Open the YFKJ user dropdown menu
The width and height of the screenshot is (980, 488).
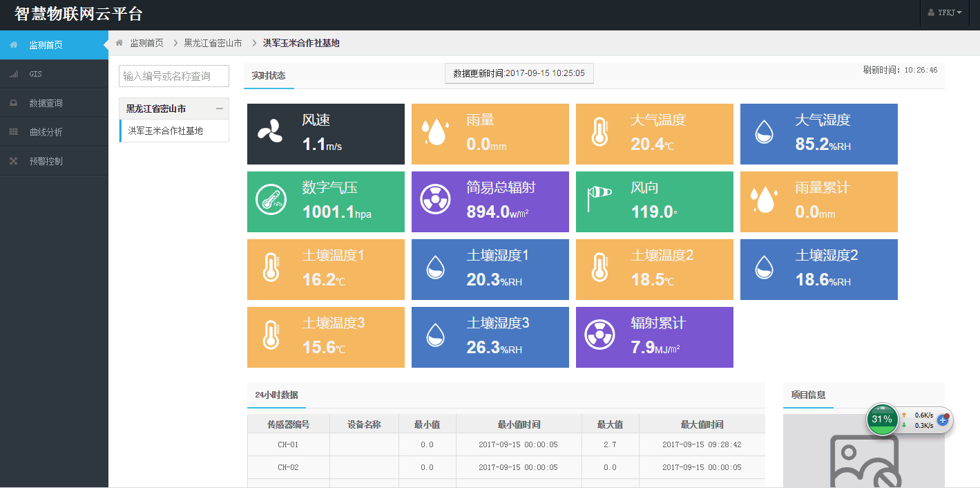[943, 12]
